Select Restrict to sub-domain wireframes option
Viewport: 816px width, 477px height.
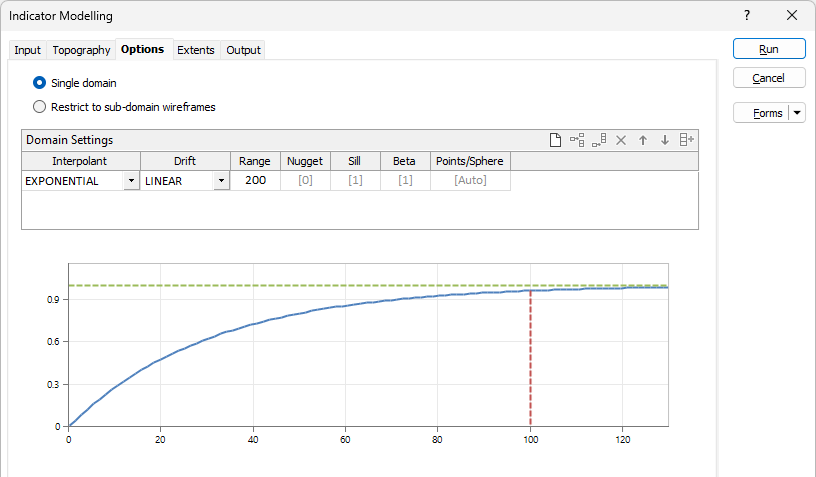tap(40, 106)
